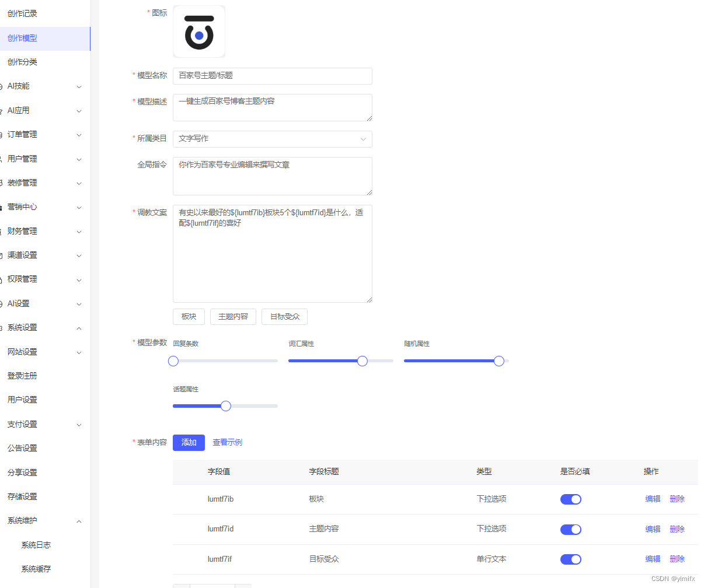Click the model icon image thumbnail
Viewport: 704px width, 588px height.
(x=199, y=32)
